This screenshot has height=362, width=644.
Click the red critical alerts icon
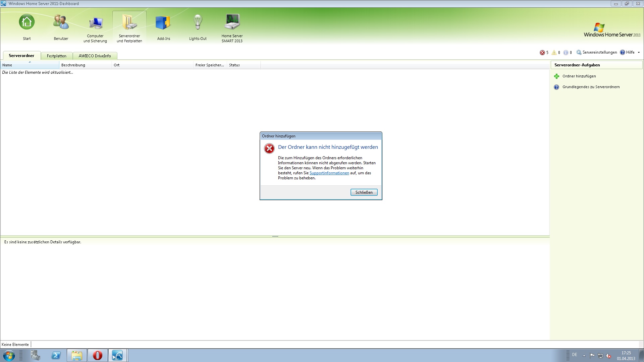(542, 53)
